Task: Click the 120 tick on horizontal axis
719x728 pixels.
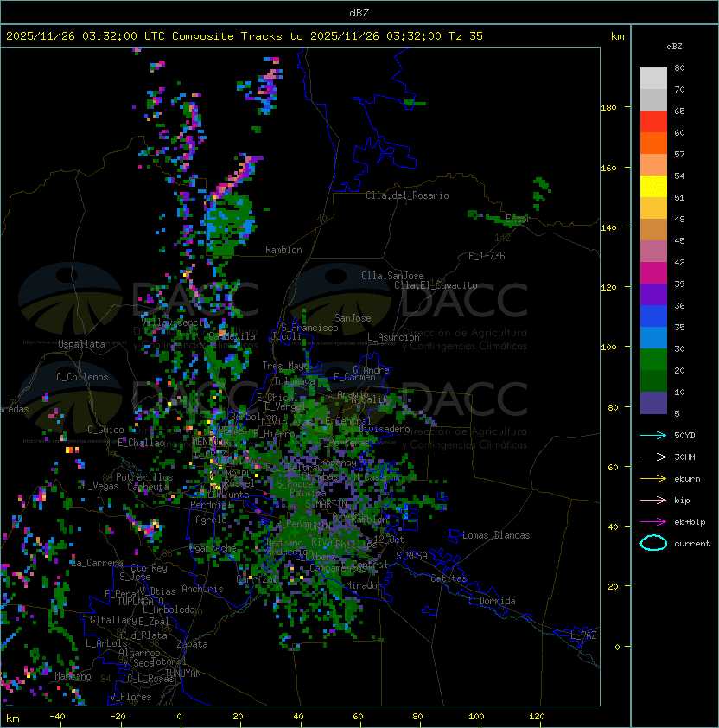Action: click(x=537, y=717)
